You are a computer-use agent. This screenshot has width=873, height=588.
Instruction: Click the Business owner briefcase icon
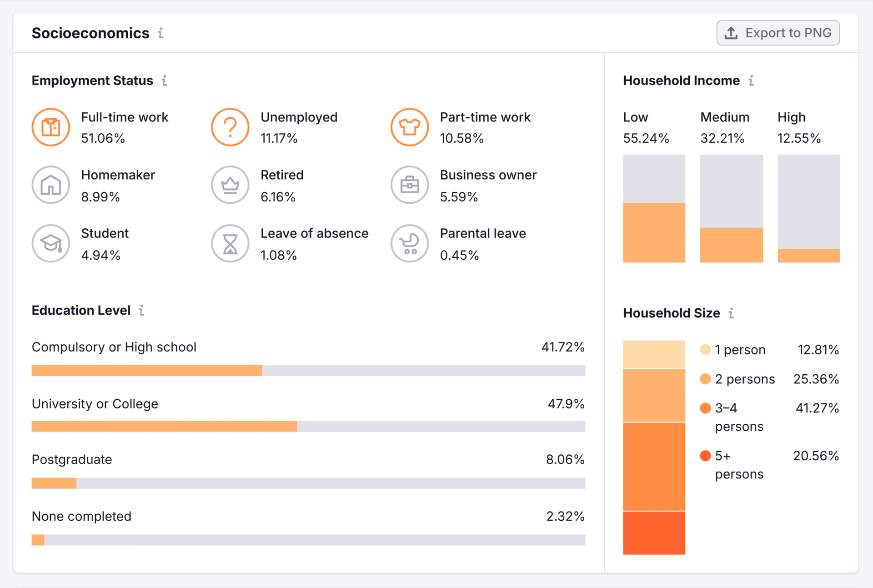(x=409, y=185)
